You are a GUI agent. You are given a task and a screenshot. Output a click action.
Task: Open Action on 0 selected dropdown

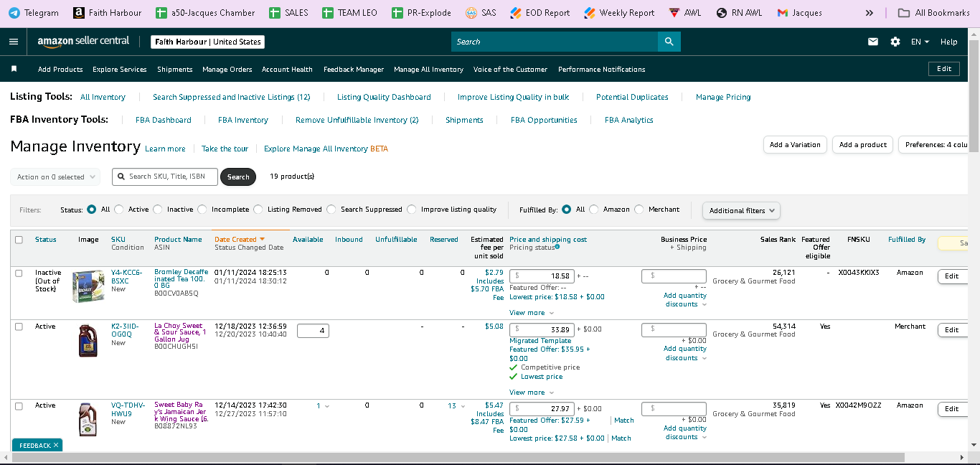coord(57,177)
